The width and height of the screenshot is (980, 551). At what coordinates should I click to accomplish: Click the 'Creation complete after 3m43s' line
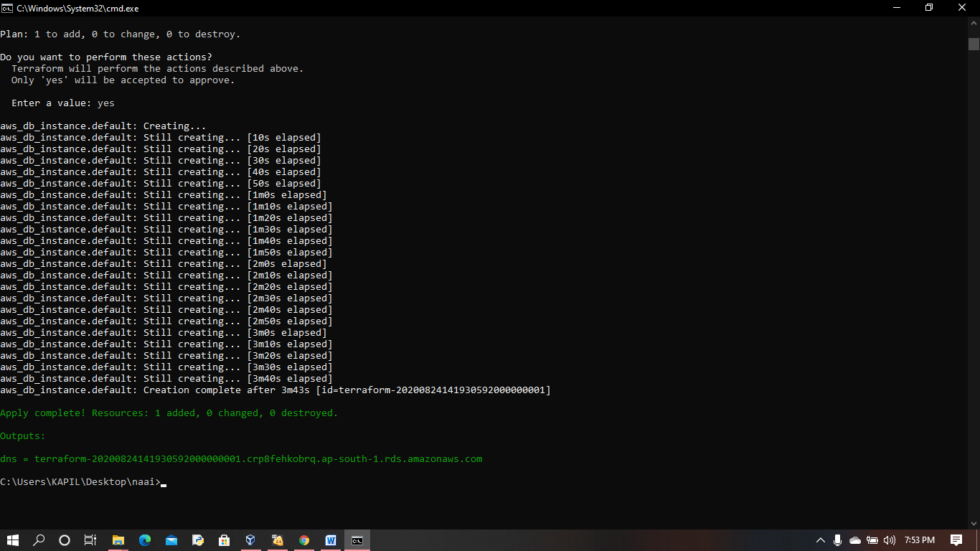pyautogui.click(x=275, y=390)
